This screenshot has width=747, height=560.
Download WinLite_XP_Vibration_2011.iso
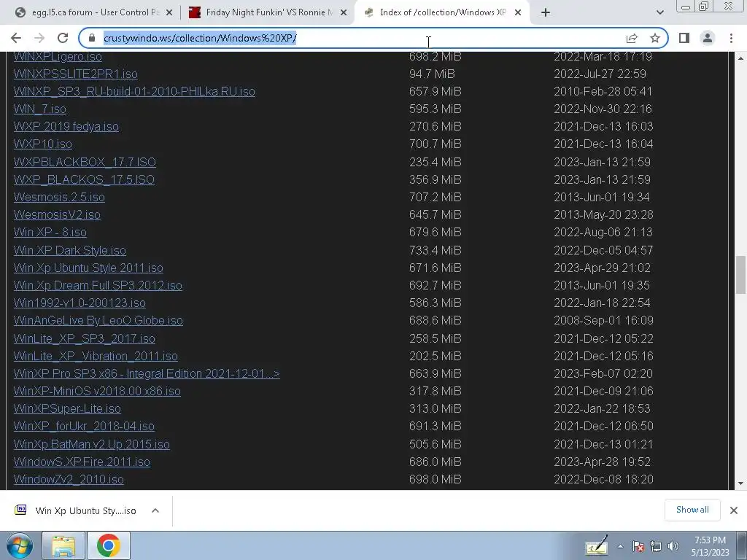click(96, 356)
